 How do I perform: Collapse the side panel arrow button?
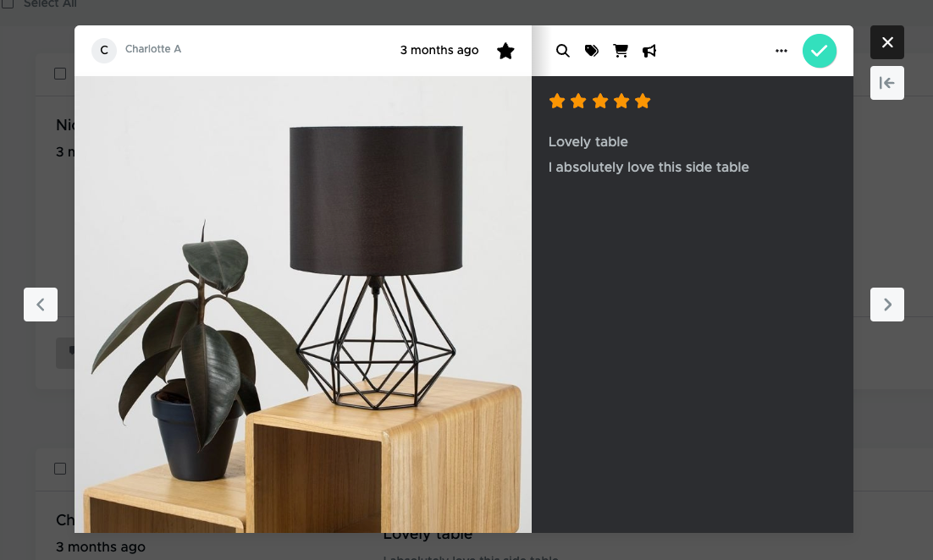pos(887,83)
